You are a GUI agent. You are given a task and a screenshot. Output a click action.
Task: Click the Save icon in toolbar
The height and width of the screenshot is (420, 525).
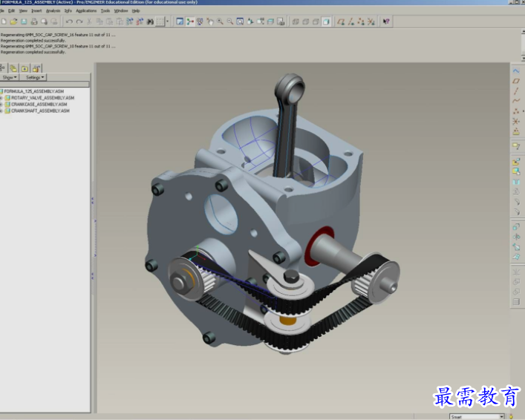pos(24,22)
